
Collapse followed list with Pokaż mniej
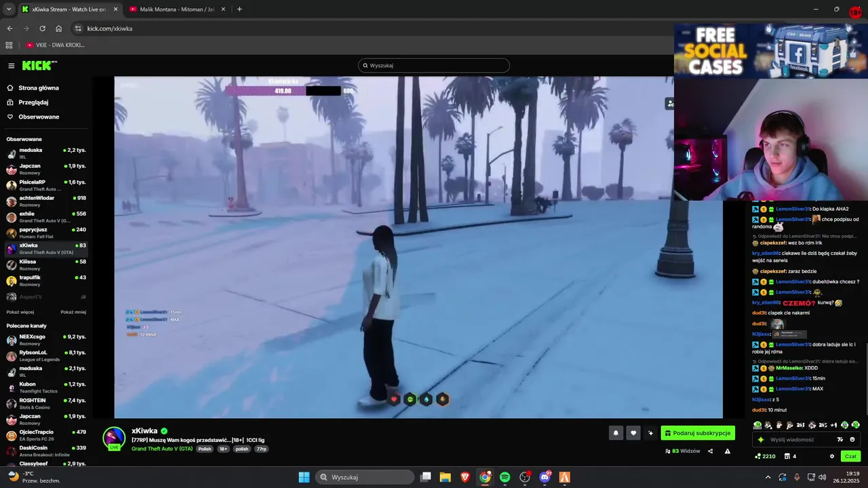73,312
